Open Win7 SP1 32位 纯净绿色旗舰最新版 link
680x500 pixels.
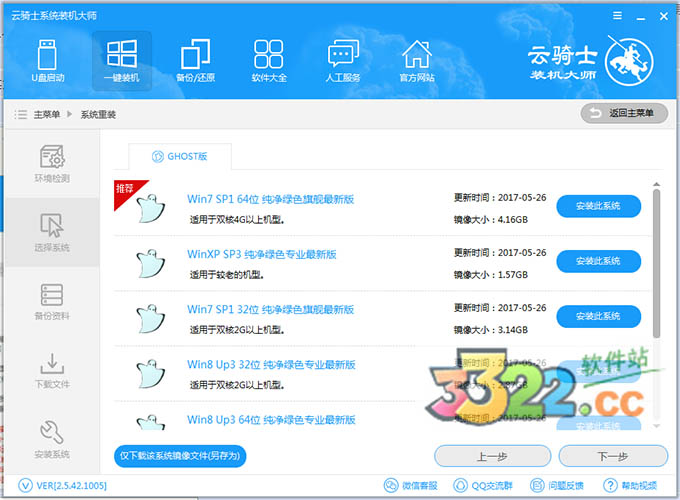click(x=271, y=309)
